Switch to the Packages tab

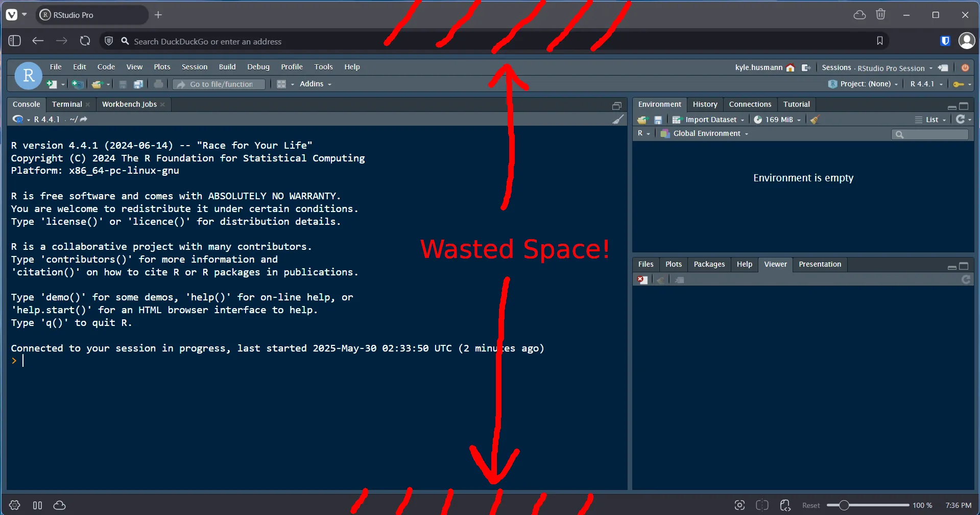709,264
